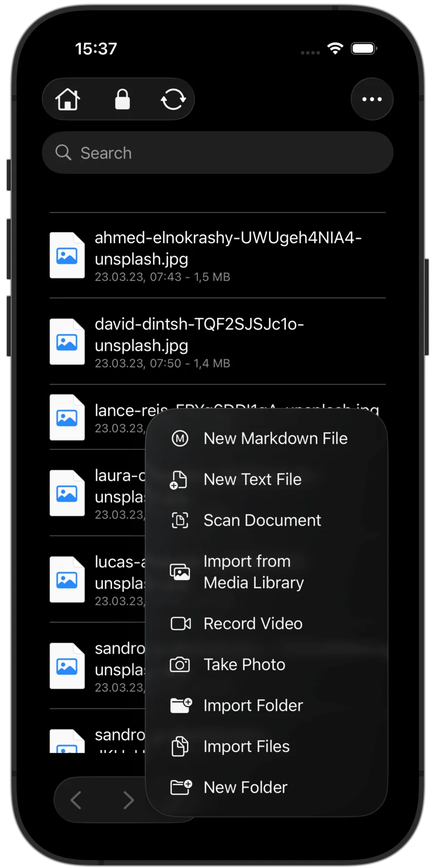435x868 pixels.
Task: Choose Import from Media Library
Action: tap(253, 572)
